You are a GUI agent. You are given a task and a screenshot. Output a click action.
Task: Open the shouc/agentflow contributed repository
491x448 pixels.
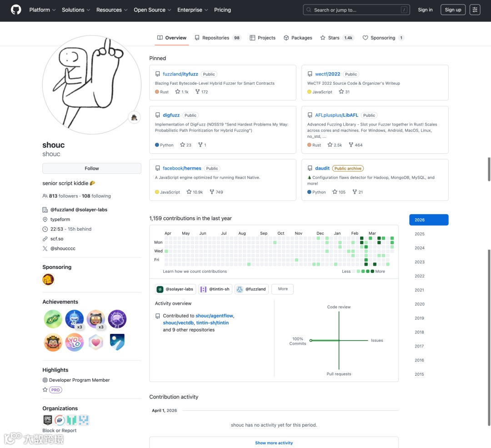click(214, 316)
